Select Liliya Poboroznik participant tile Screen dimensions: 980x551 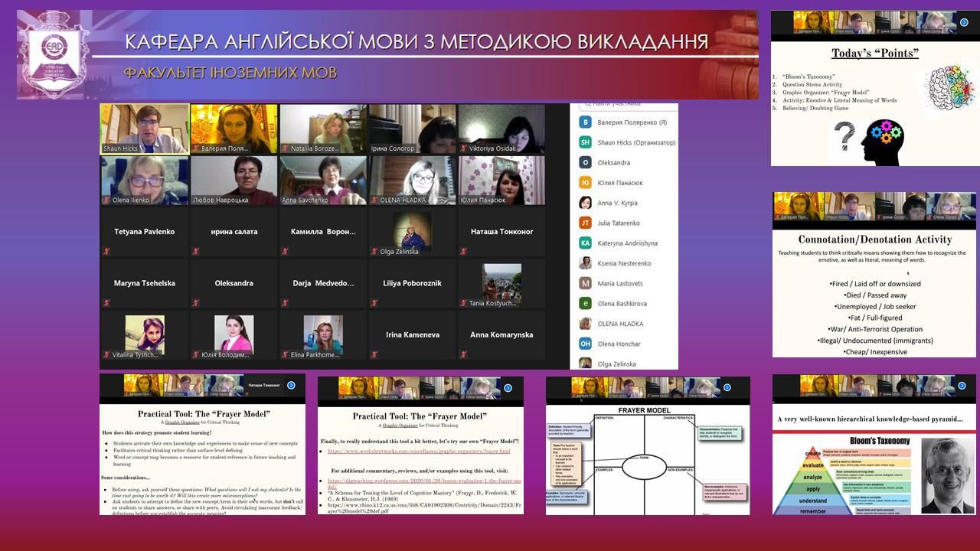coord(413,283)
